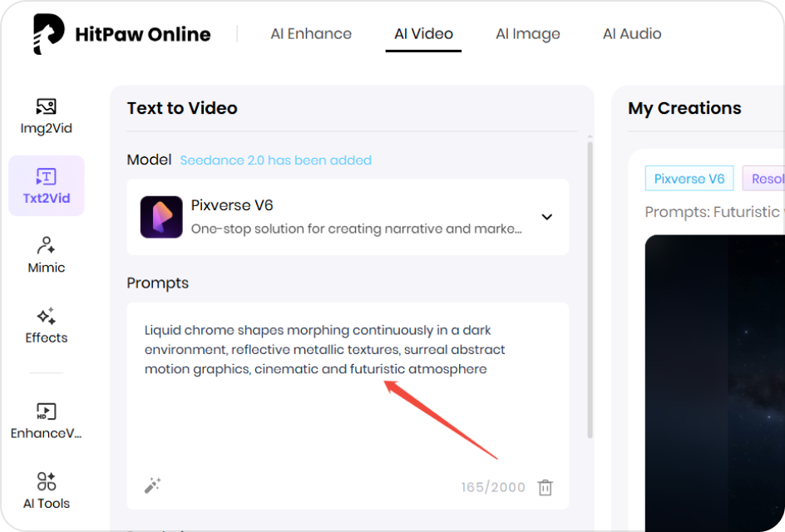The width and height of the screenshot is (785, 532).
Task: Click the Seedance 2.0 has been added link
Action: (x=276, y=160)
